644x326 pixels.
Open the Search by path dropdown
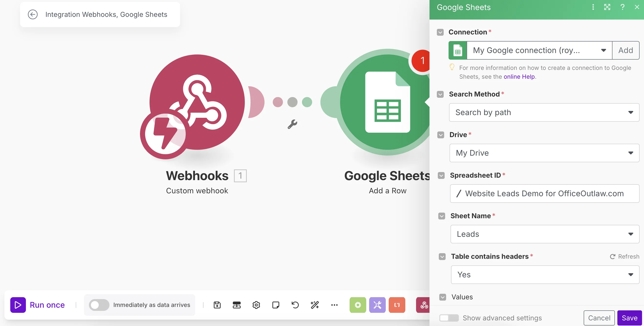click(544, 112)
